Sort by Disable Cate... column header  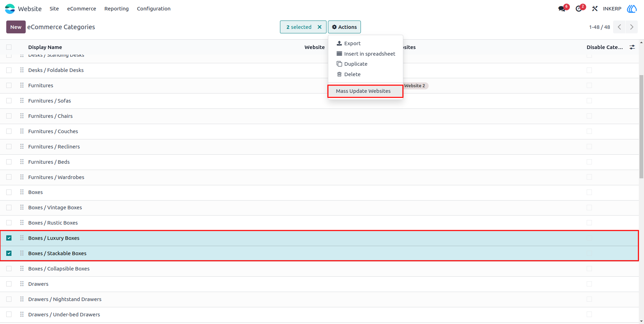pos(605,47)
